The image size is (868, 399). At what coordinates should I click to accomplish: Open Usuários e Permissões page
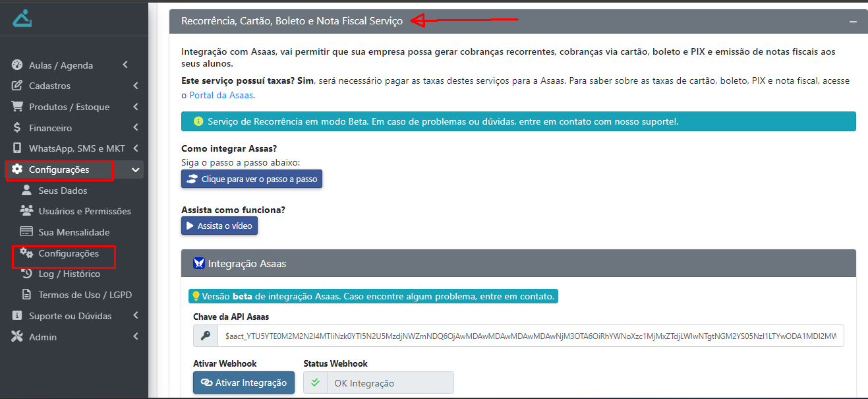point(84,211)
